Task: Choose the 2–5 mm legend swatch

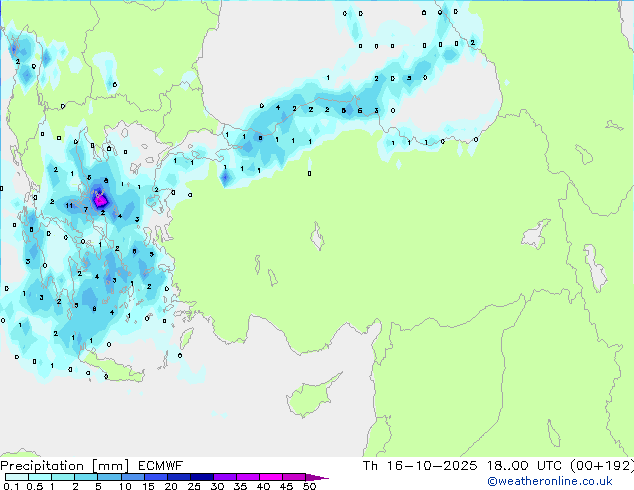Action: (86, 477)
